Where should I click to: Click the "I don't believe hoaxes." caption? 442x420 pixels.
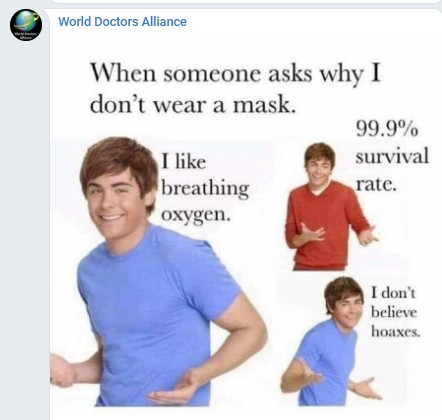pos(395,312)
